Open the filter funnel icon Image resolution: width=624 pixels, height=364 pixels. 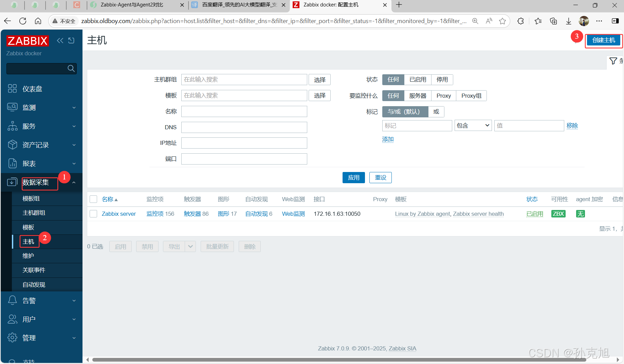[613, 61]
